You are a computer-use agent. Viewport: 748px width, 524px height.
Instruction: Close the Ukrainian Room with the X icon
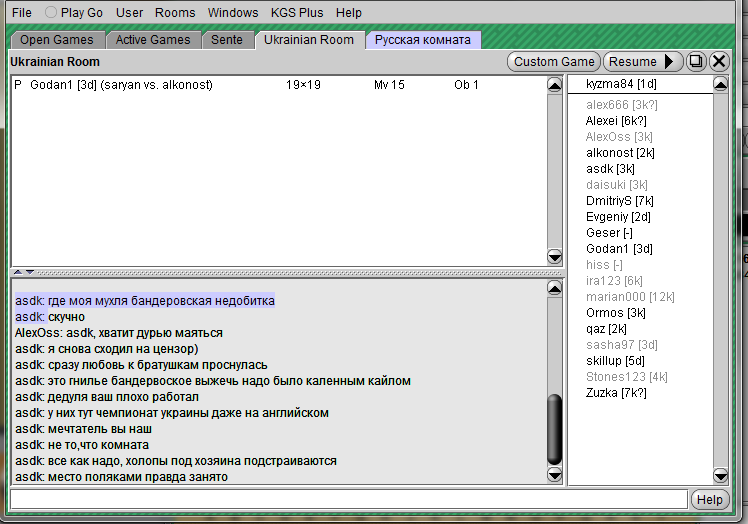click(x=719, y=62)
